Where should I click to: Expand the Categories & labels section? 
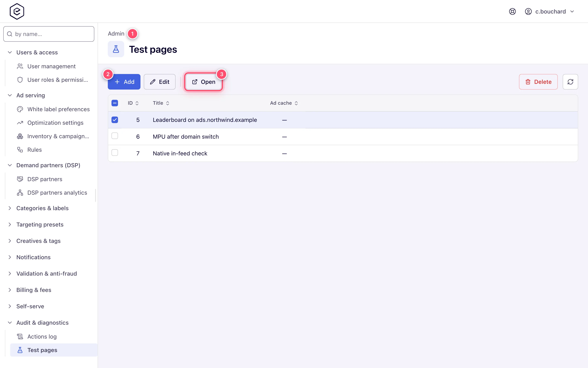click(10, 208)
